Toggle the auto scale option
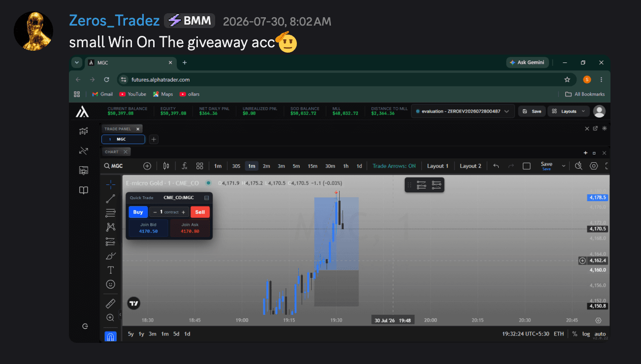Image resolution: width=641 pixels, height=364 pixels. [600, 334]
